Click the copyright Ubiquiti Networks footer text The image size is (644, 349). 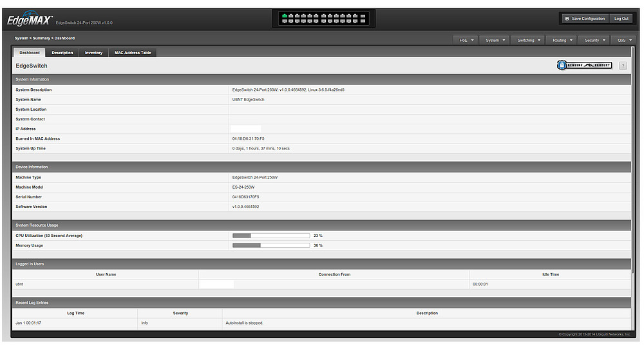point(594,335)
